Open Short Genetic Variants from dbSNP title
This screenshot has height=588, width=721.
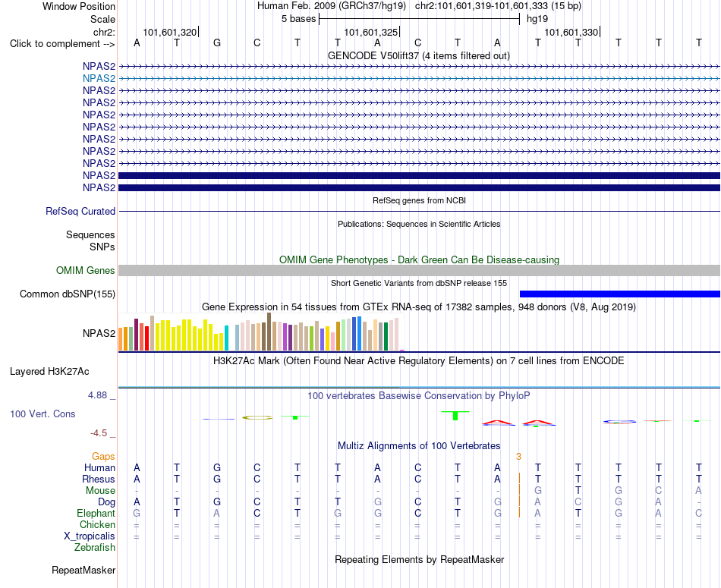click(419, 283)
